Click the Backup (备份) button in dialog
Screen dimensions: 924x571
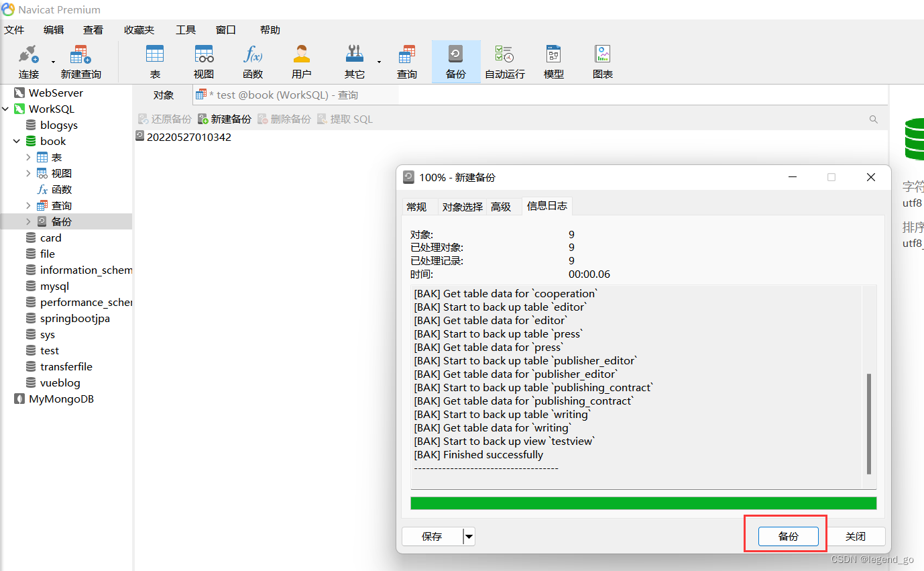789,536
